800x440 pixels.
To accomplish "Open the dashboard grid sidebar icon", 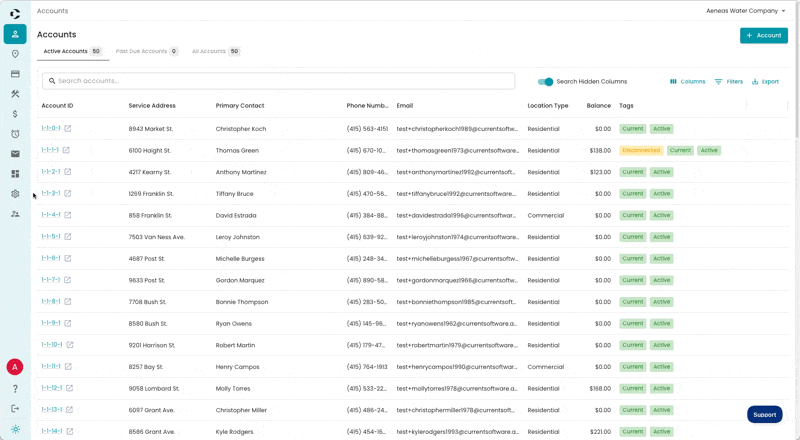I will tap(15, 174).
